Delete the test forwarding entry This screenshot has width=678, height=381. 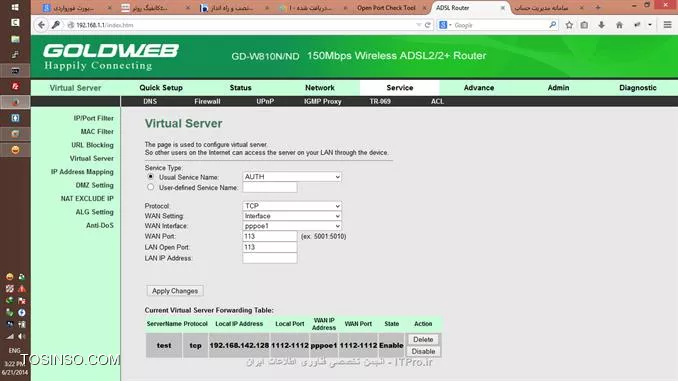423,339
